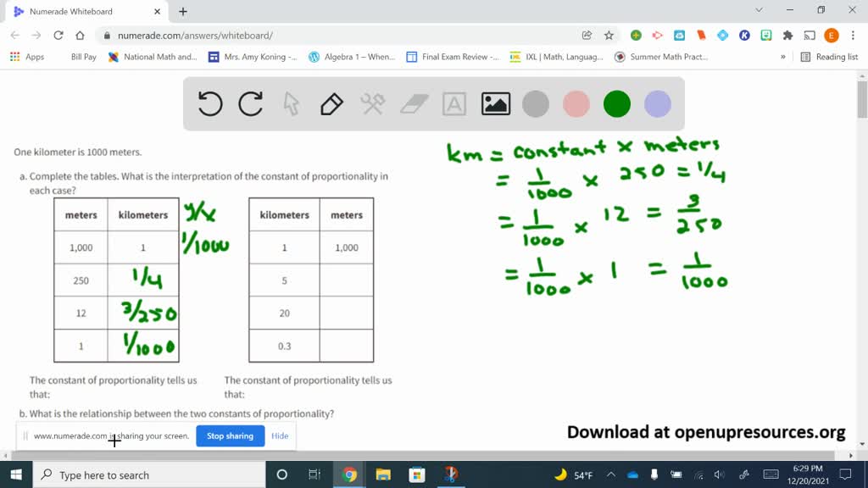Image resolution: width=868 pixels, height=488 pixels.
Task: Expand hidden bookmarks with double chevron
Action: (x=782, y=57)
